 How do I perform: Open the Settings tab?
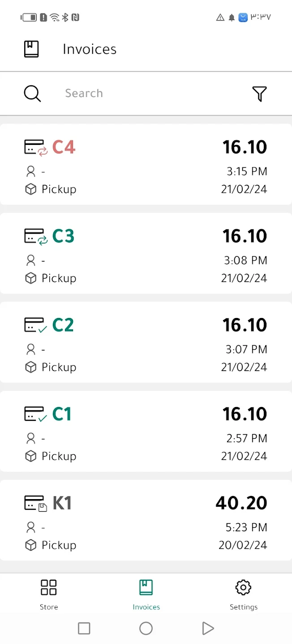[x=243, y=594]
